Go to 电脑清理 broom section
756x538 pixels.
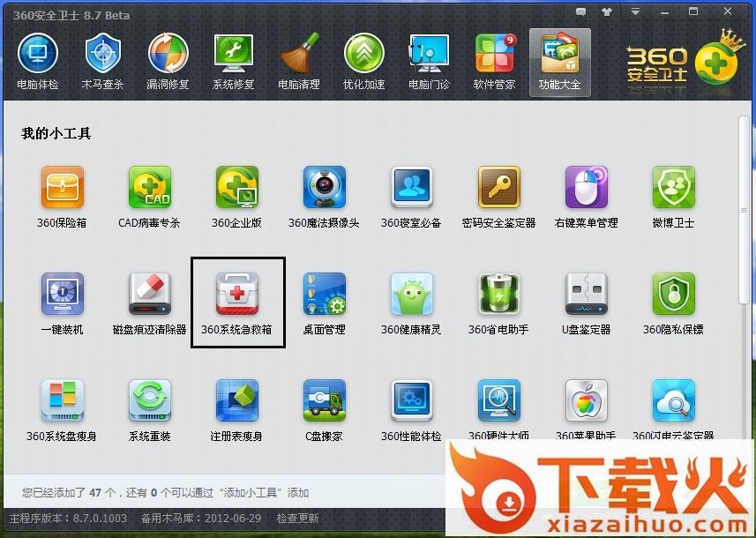pos(299,62)
